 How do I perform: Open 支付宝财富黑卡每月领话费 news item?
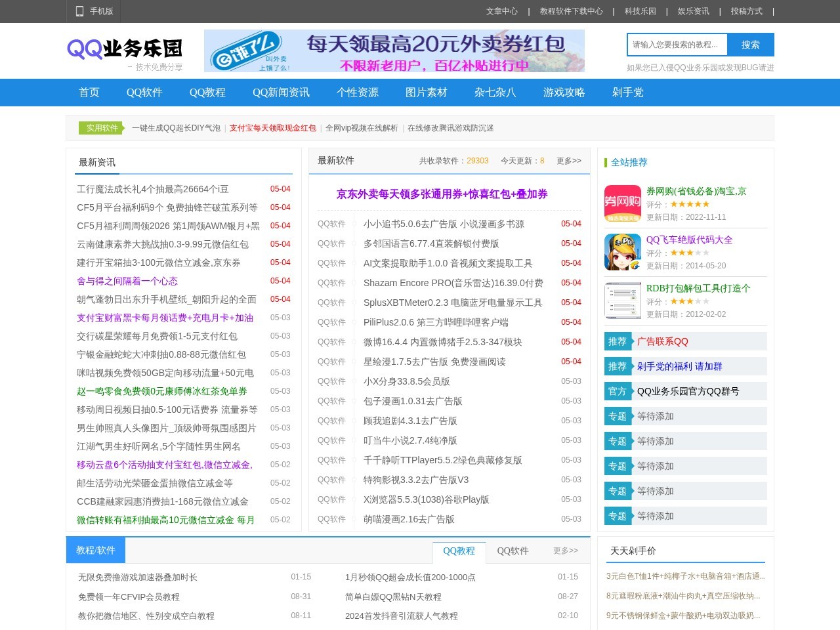click(x=165, y=318)
